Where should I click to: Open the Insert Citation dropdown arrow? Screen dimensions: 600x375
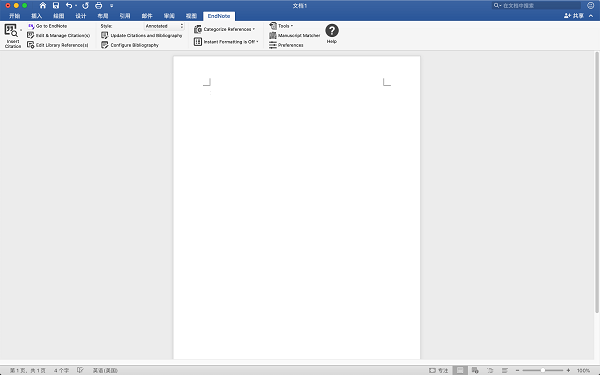pyautogui.click(x=21, y=30)
